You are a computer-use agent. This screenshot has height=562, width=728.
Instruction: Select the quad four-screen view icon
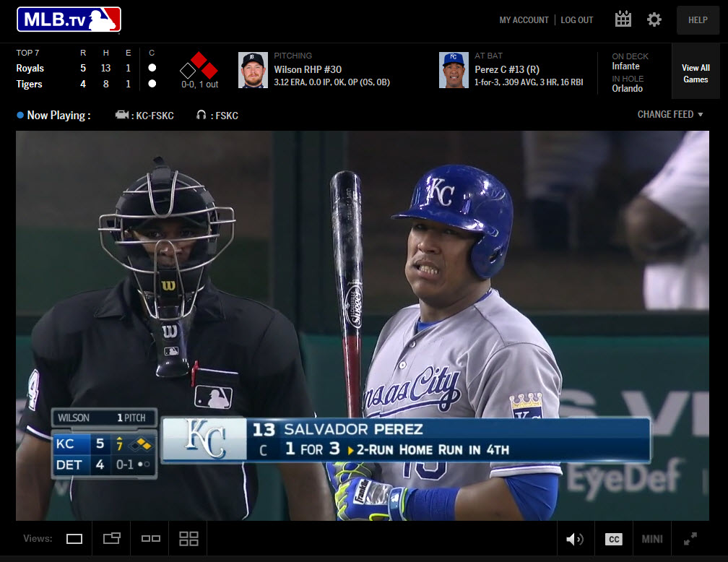188,539
